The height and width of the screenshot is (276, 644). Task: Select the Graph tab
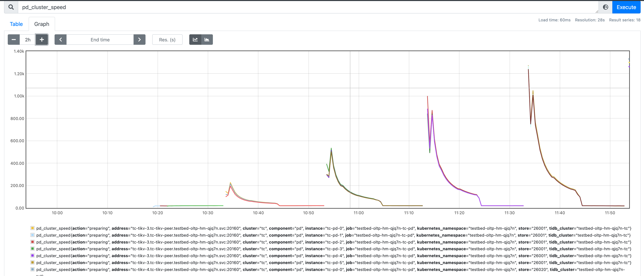pos(42,24)
